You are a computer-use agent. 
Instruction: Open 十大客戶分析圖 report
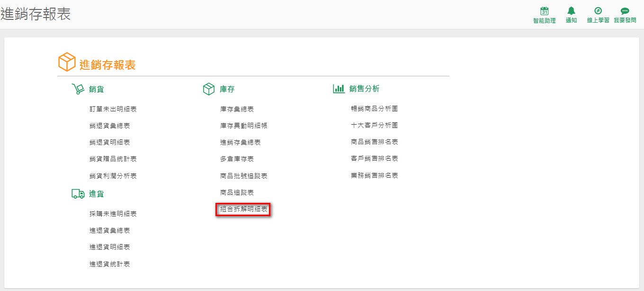click(374, 125)
